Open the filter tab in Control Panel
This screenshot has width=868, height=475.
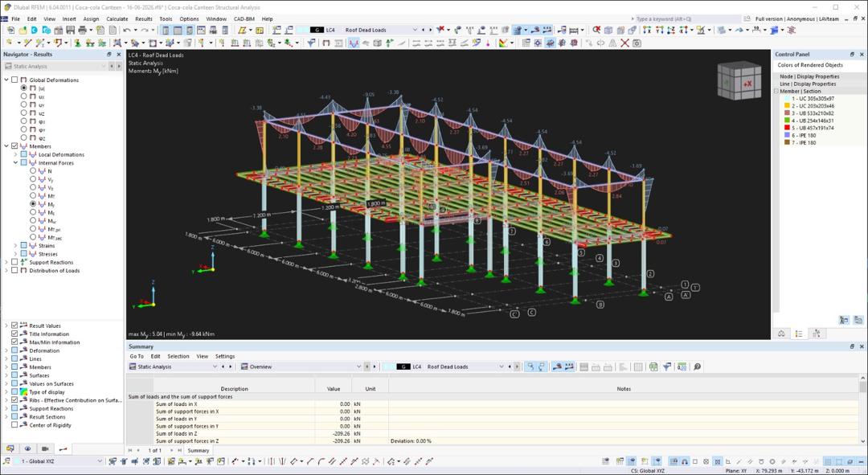(x=817, y=334)
